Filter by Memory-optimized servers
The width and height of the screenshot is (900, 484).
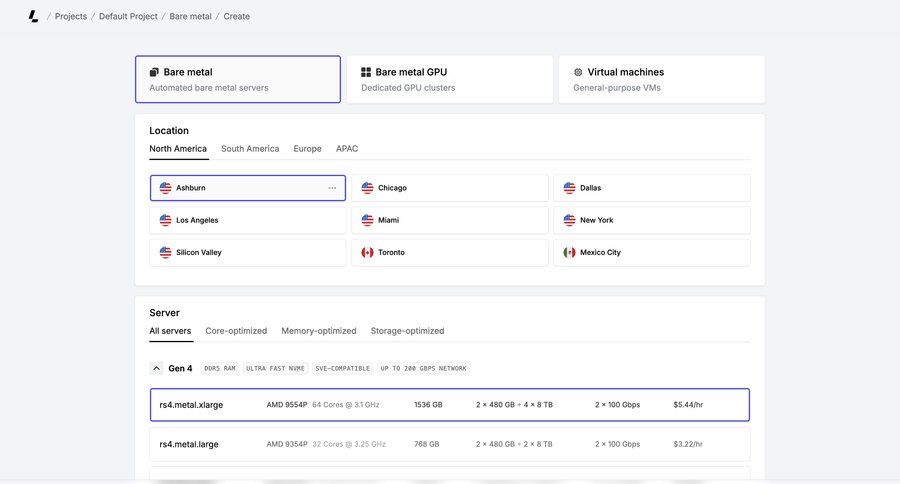[319, 331]
